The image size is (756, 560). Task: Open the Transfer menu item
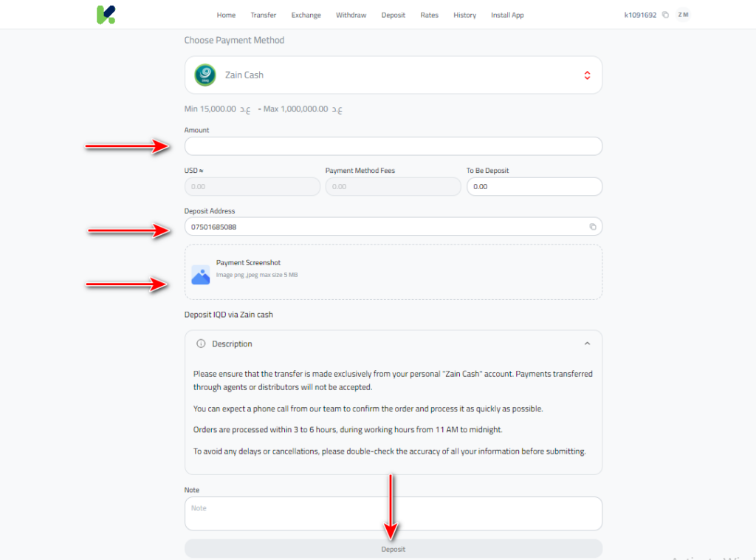(x=264, y=15)
